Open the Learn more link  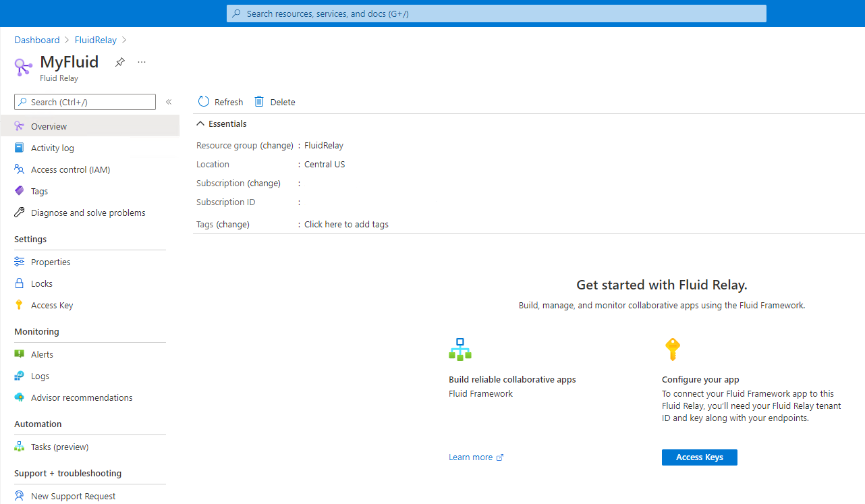coord(471,457)
